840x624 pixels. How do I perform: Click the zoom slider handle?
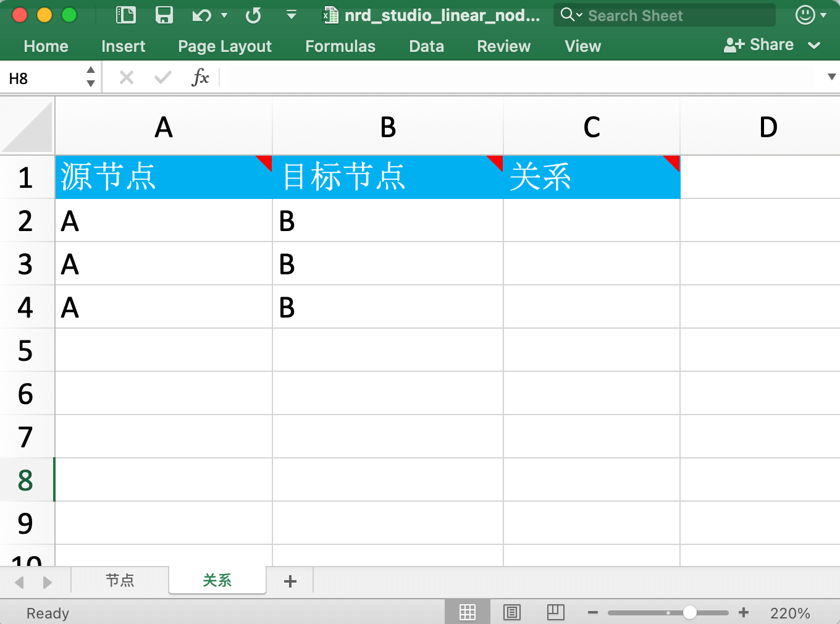click(690, 612)
